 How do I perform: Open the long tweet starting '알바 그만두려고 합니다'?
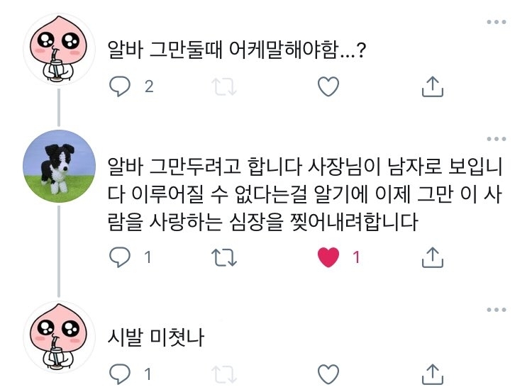click(x=304, y=194)
